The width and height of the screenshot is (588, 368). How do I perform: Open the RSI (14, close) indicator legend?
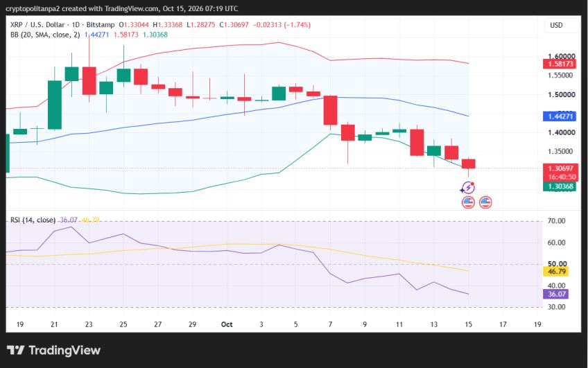coord(33,220)
